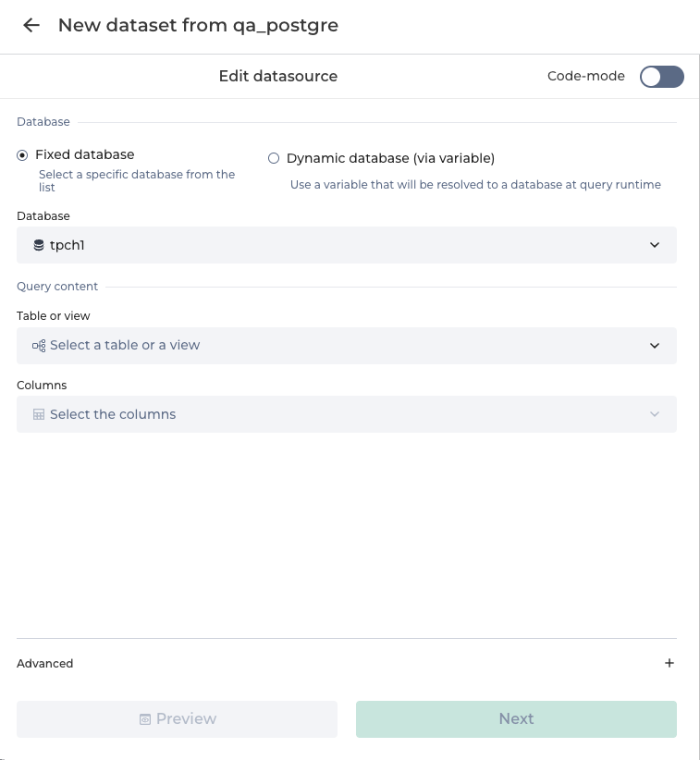Click the Preview button label

click(x=186, y=718)
